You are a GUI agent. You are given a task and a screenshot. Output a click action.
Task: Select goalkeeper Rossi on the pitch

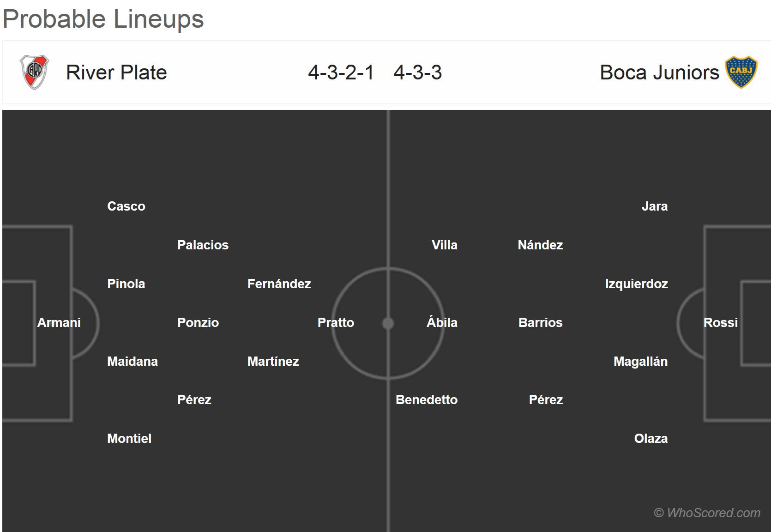(720, 322)
